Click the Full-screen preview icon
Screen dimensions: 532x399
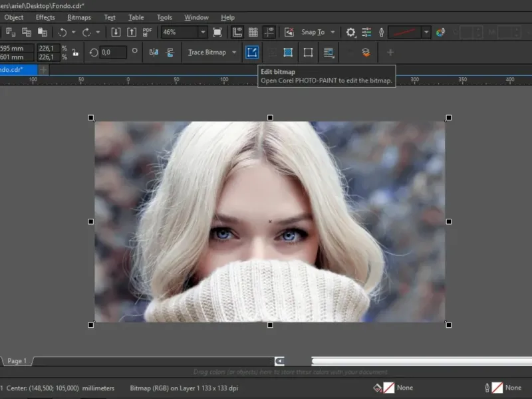click(217, 32)
